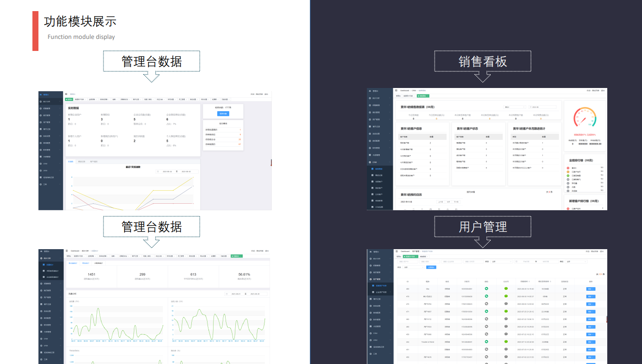Screen dimensions: 642x364
Task: Click green WeChat icon in user row 471
Action: pos(486,311)
